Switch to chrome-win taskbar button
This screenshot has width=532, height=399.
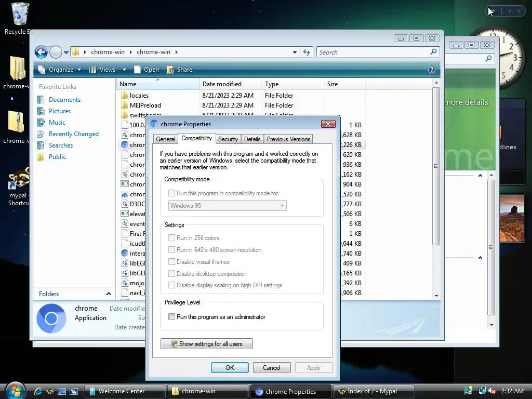tap(207, 391)
